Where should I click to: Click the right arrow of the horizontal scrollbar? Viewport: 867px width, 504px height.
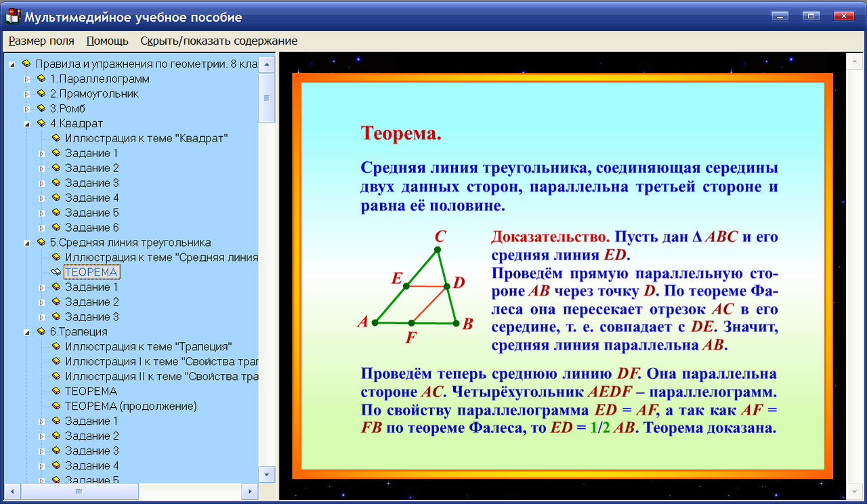tap(251, 490)
